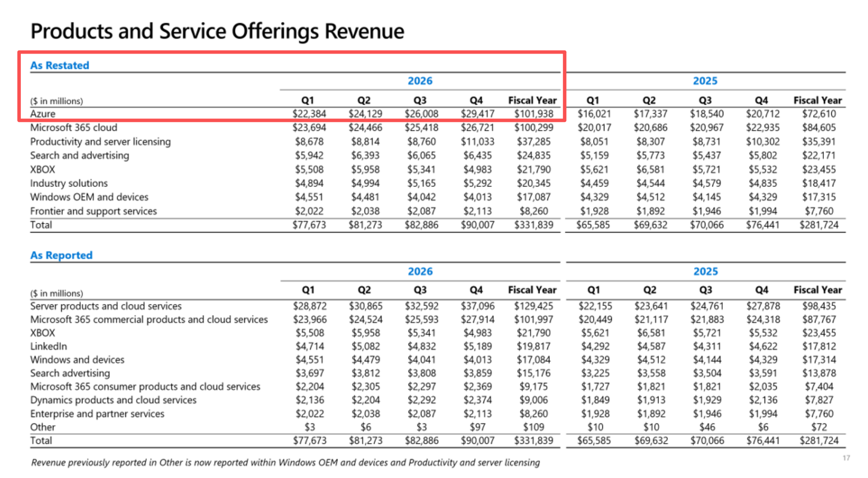The height and width of the screenshot is (478, 868).
Task: Click Search advertising fiscal 2026 value $15,176
Action: pos(534,373)
